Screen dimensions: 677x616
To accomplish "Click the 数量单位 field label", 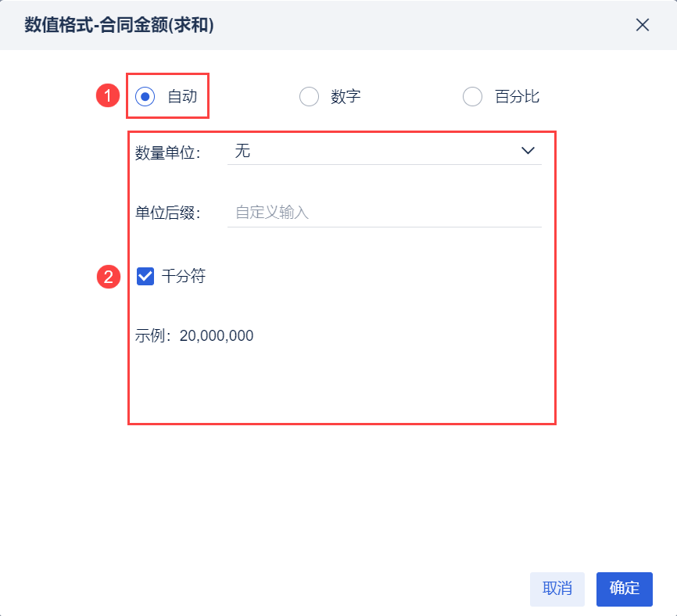I will [167, 152].
